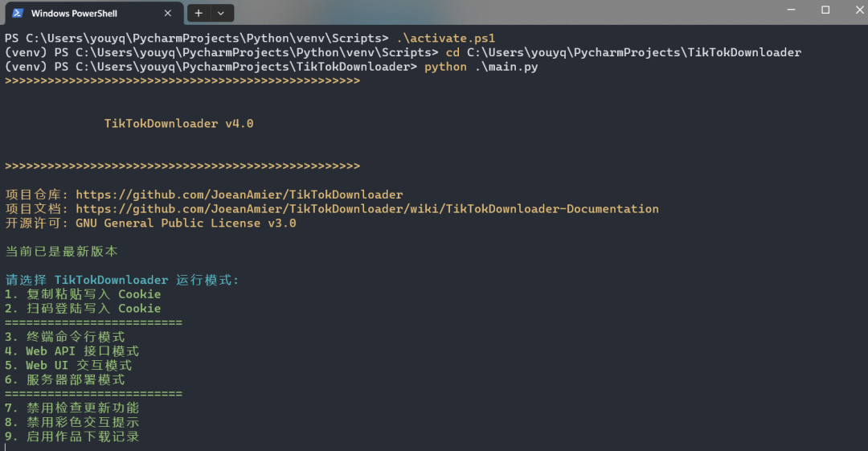
Task: Click option 6 服务器部署模式
Action: click(65, 379)
